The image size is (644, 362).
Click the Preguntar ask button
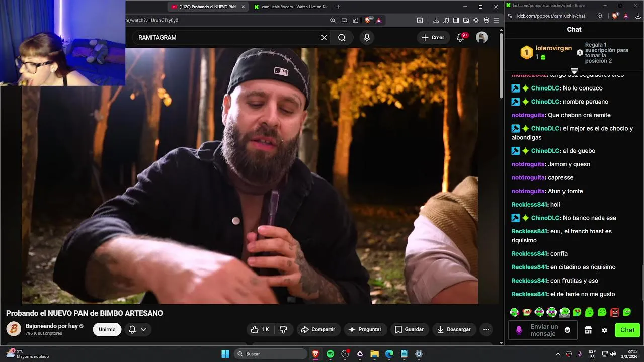coord(365,330)
